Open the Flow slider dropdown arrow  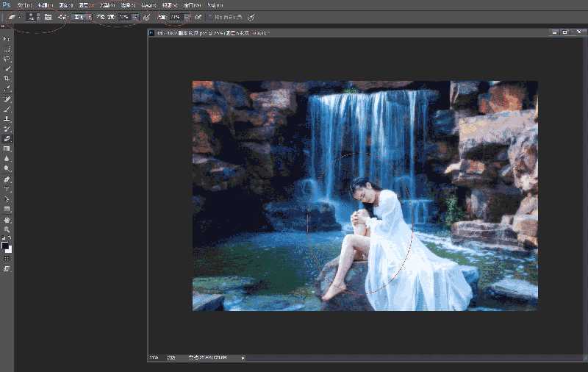click(187, 16)
